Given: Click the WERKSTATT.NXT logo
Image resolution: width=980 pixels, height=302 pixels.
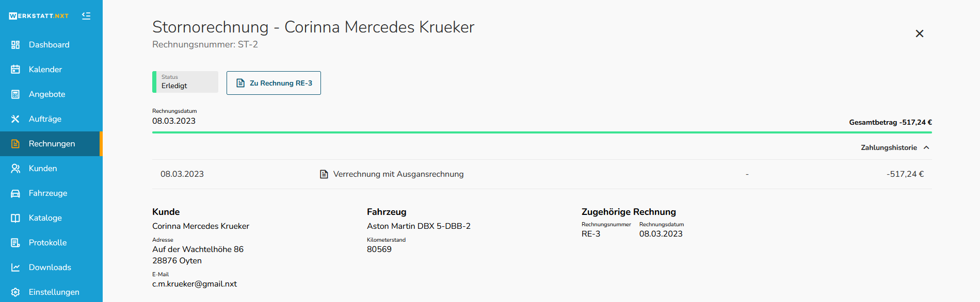Looking at the screenshot, I should click(x=39, y=16).
